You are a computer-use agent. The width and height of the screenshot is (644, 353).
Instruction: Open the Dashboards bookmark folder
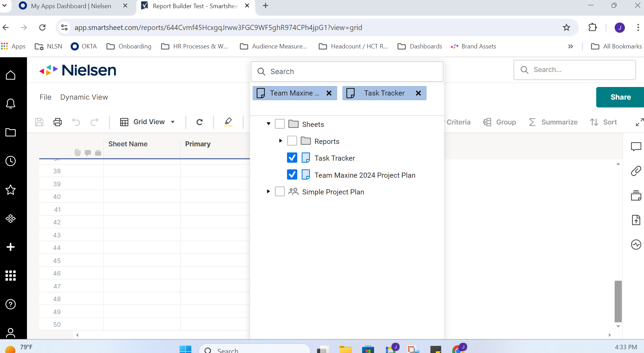(420, 46)
